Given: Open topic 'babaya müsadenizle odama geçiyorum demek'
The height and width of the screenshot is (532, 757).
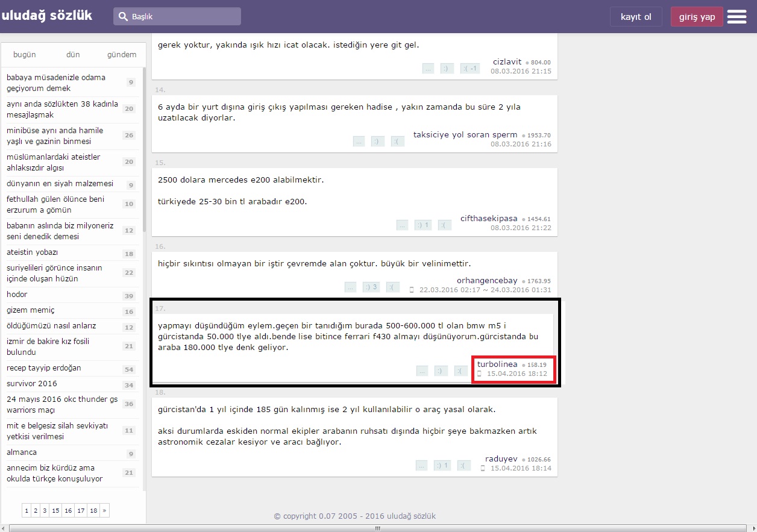Looking at the screenshot, I should pos(56,83).
